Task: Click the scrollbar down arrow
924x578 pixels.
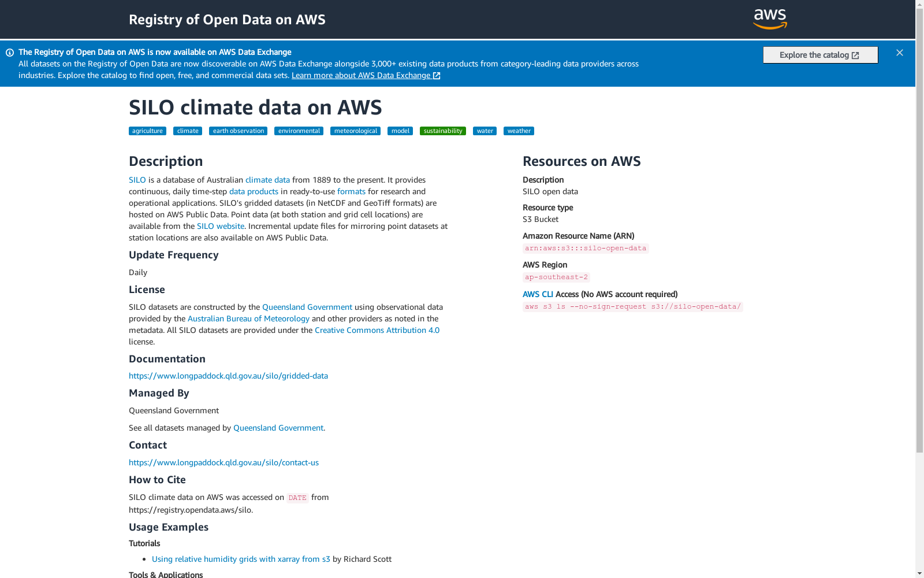Action: (919, 573)
